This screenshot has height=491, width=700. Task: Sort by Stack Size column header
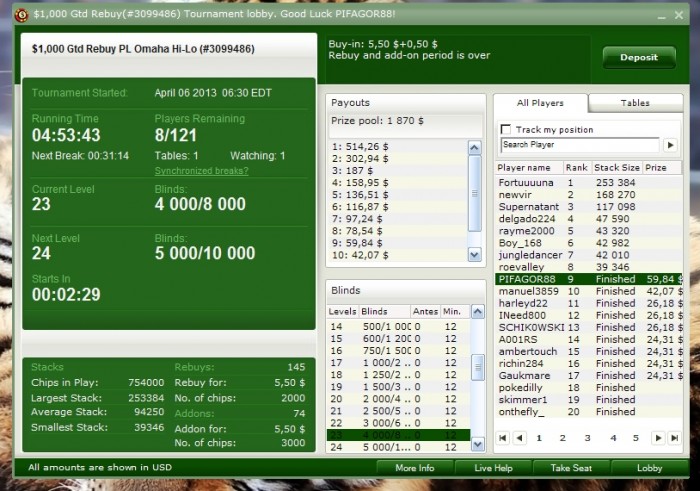click(x=617, y=168)
